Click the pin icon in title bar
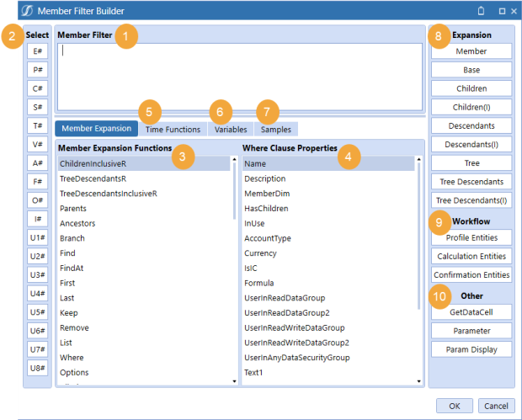Screen dimensions: 522x420 tap(481, 11)
